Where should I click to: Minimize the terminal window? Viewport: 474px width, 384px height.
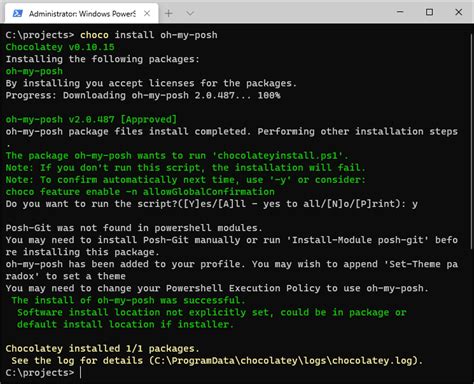coord(400,12)
